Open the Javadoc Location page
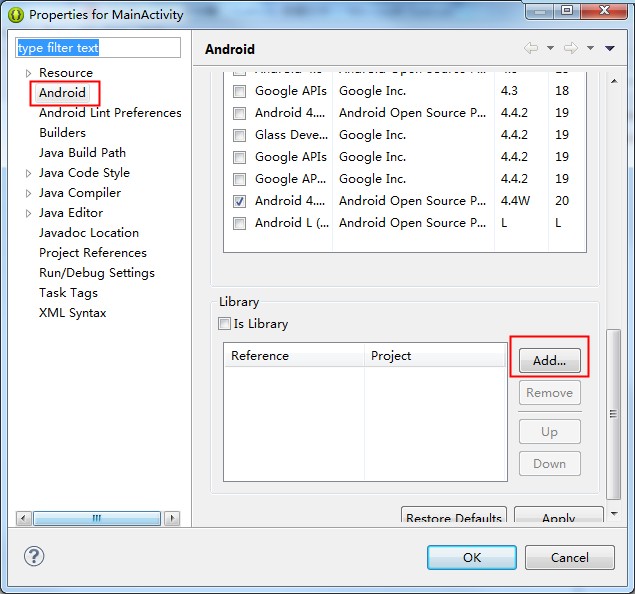635x594 pixels. click(89, 233)
